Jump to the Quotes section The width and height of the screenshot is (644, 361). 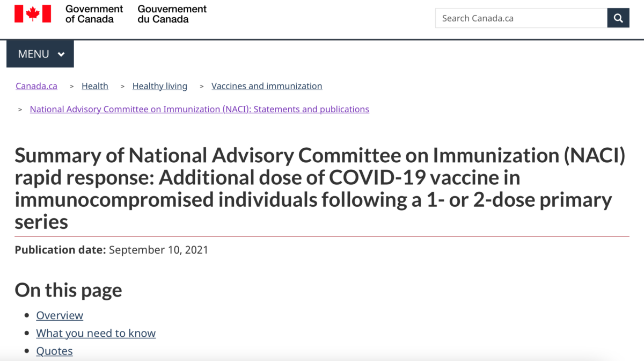pos(54,351)
